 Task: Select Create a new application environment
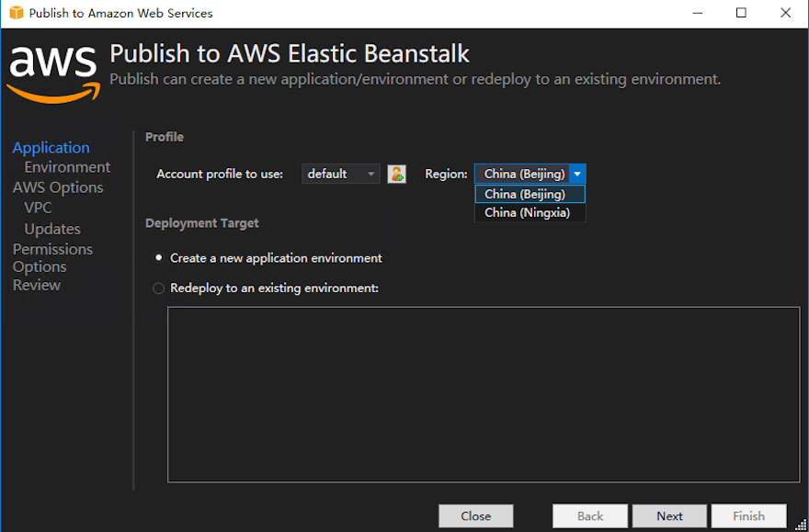click(x=268, y=258)
